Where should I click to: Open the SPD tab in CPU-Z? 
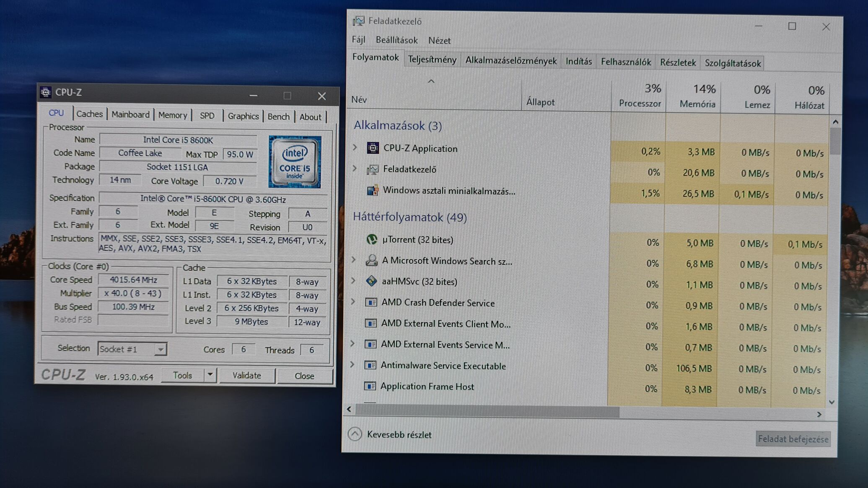click(x=207, y=116)
